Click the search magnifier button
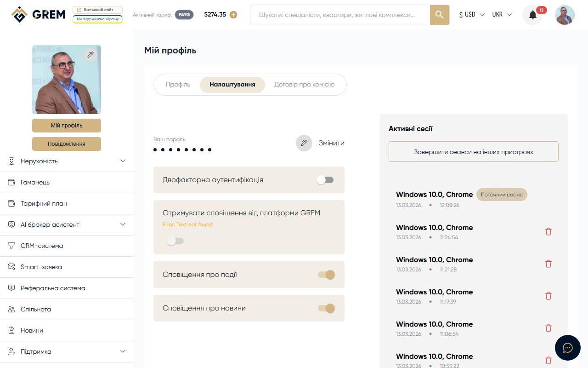588x368 pixels. coord(439,15)
